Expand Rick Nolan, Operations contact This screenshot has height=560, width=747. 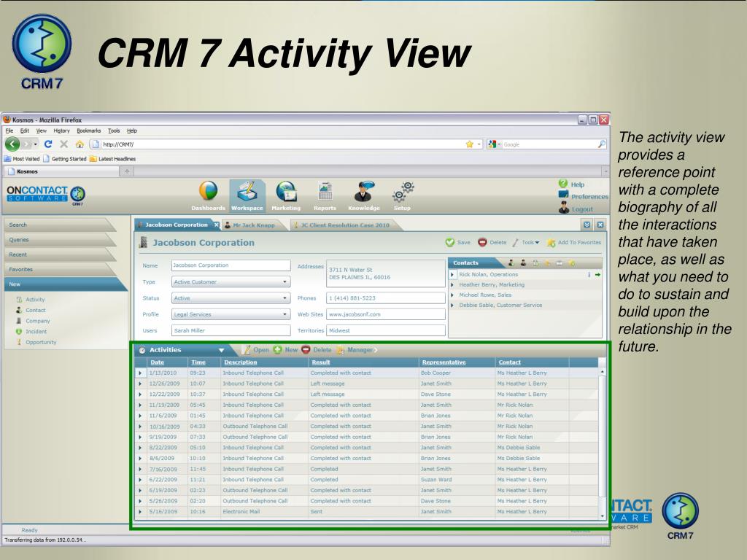click(452, 275)
